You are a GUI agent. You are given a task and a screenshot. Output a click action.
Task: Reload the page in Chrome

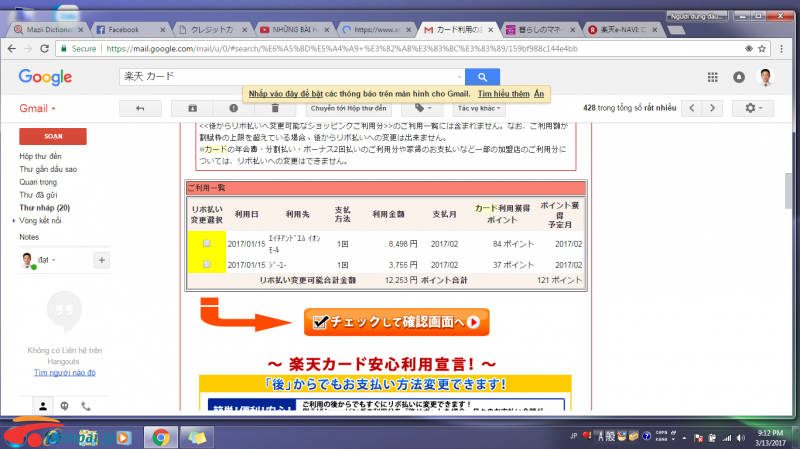44,49
